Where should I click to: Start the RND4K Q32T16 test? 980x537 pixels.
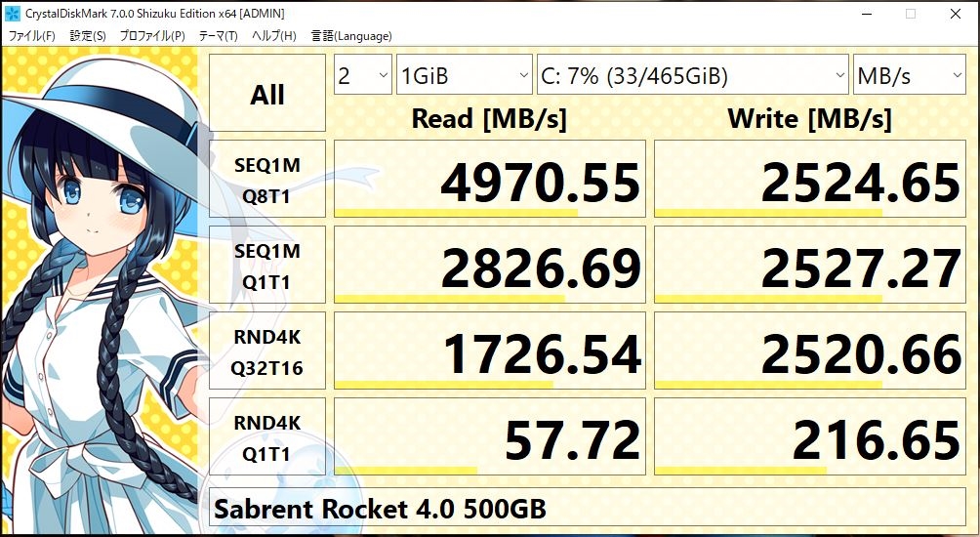[x=267, y=351]
